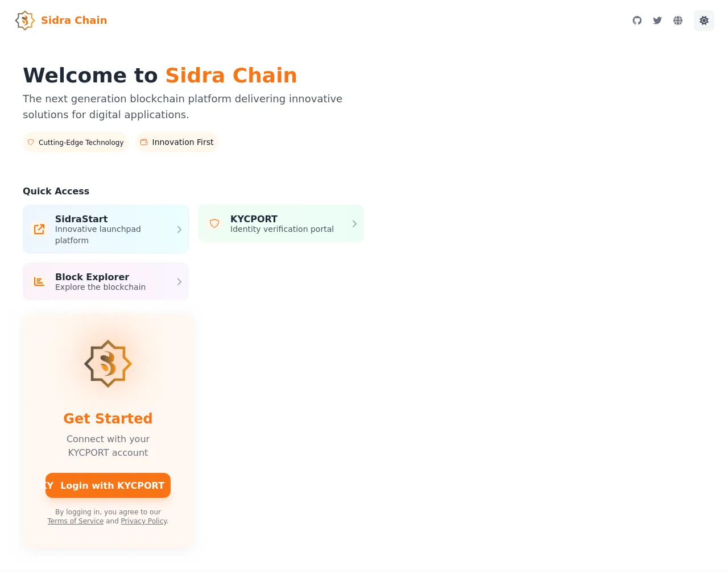Click the Block Explorer chart icon
The width and height of the screenshot is (728, 582).
(x=39, y=281)
